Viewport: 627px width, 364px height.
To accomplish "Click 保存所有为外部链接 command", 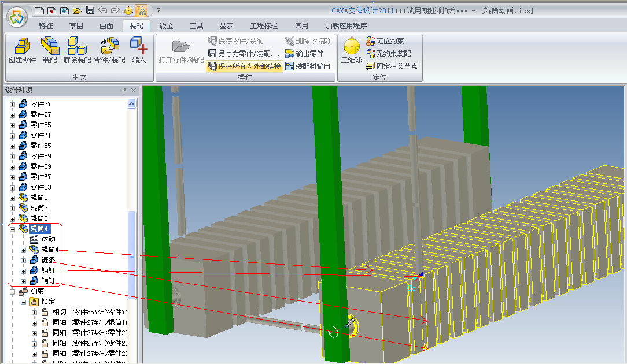I will tap(244, 66).
